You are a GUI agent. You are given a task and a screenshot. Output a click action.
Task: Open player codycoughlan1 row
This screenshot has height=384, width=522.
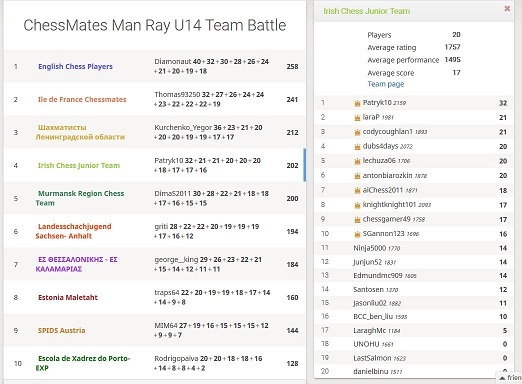pos(414,132)
